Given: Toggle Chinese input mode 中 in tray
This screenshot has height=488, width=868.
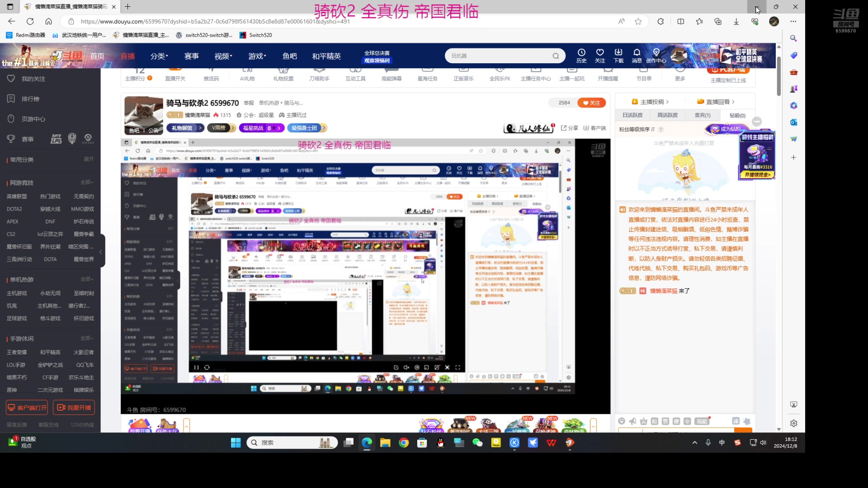Looking at the screenshot, I should click(x=722, y=443).
